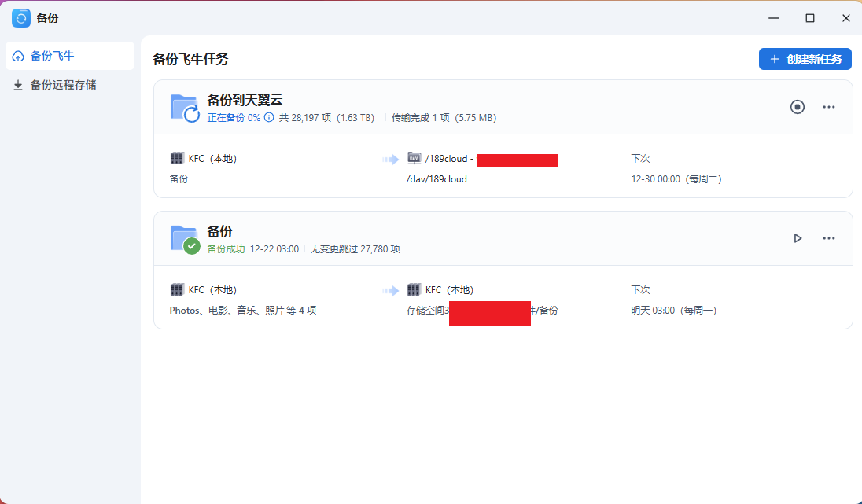This screenshot has height=504, width=862.
Task: Click the DAV drive icon next to /189cloud
Action: click(414, 159)
